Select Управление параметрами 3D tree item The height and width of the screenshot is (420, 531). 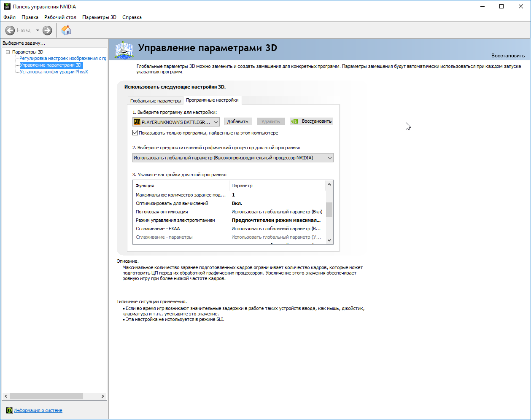[51, 65]
